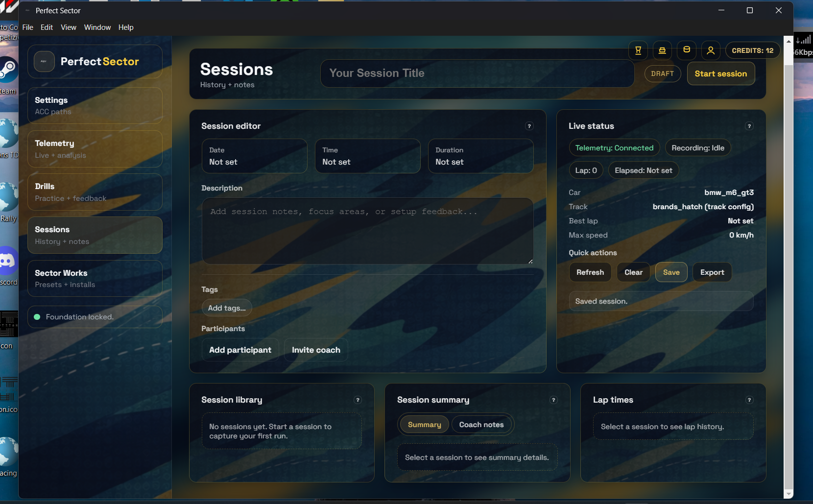Click the coin cylinder icon in the top toolbar

(x=687, y=50)
